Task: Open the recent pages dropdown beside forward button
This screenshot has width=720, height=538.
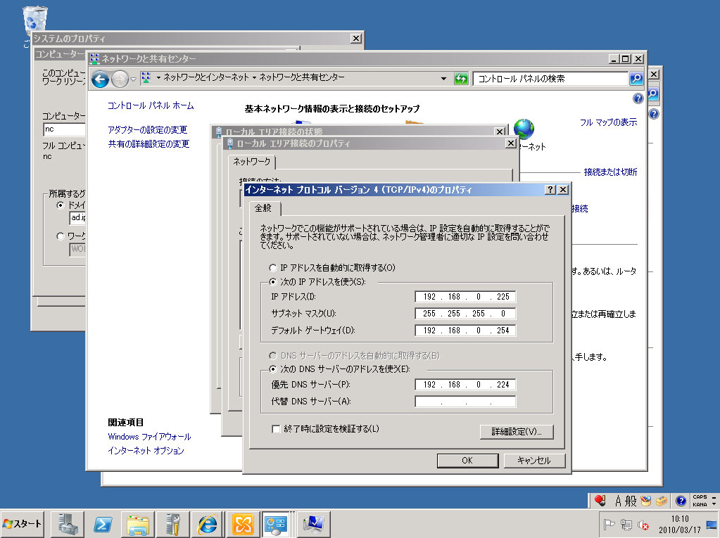Action: [133, 79]
